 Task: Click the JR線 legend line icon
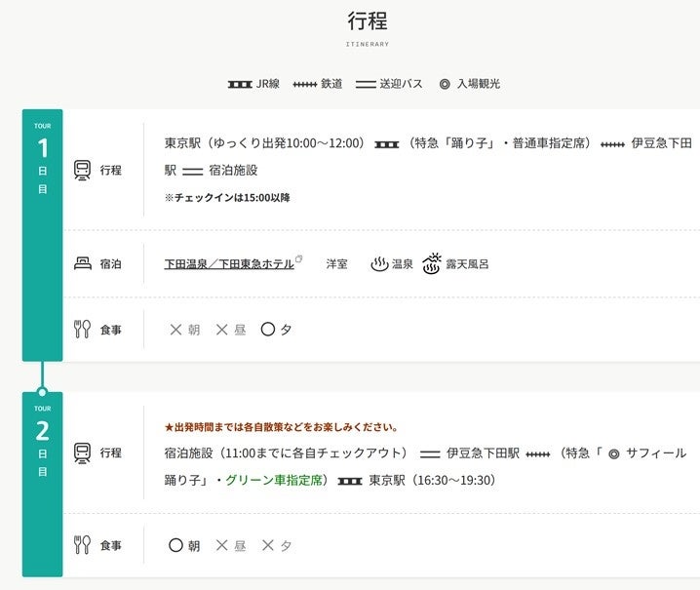[240, 85]
